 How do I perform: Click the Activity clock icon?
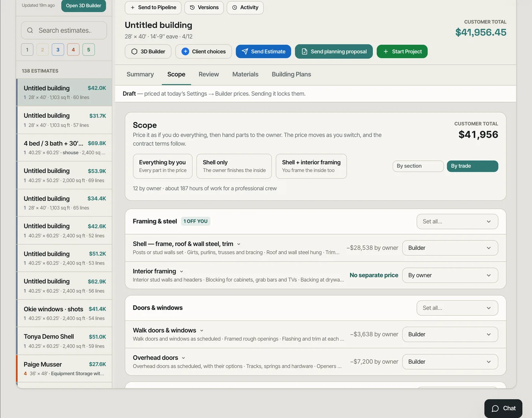[x=235, y=8]
